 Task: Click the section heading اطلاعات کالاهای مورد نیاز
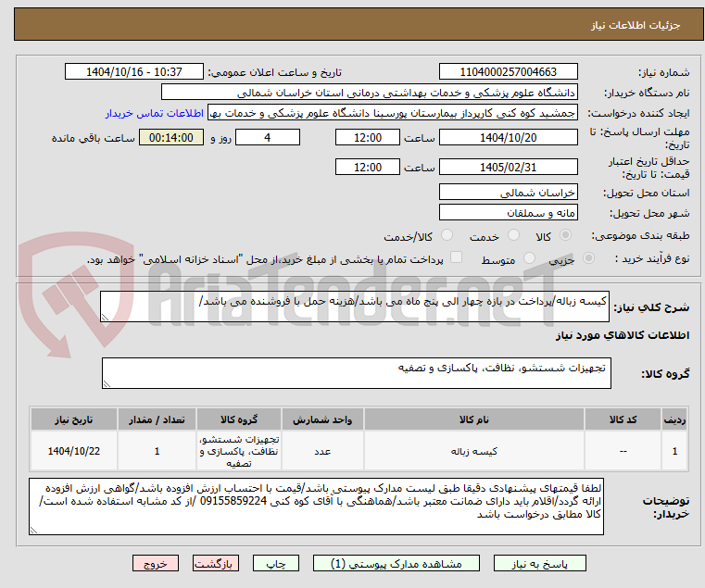623,335
